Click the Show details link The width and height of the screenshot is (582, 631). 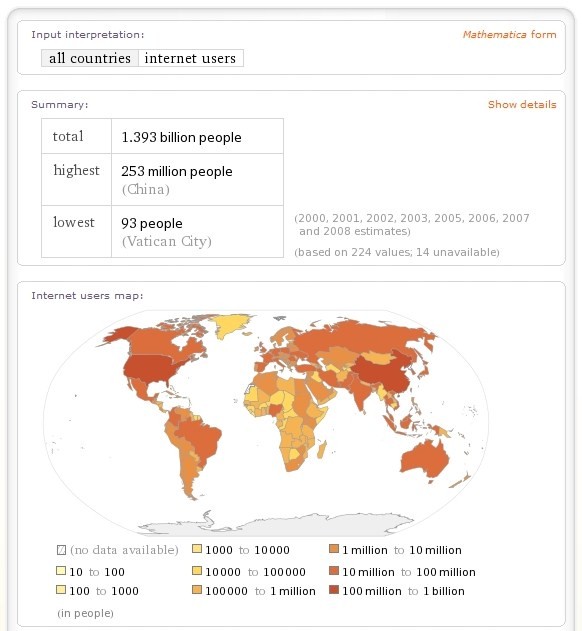coord(522,105)
